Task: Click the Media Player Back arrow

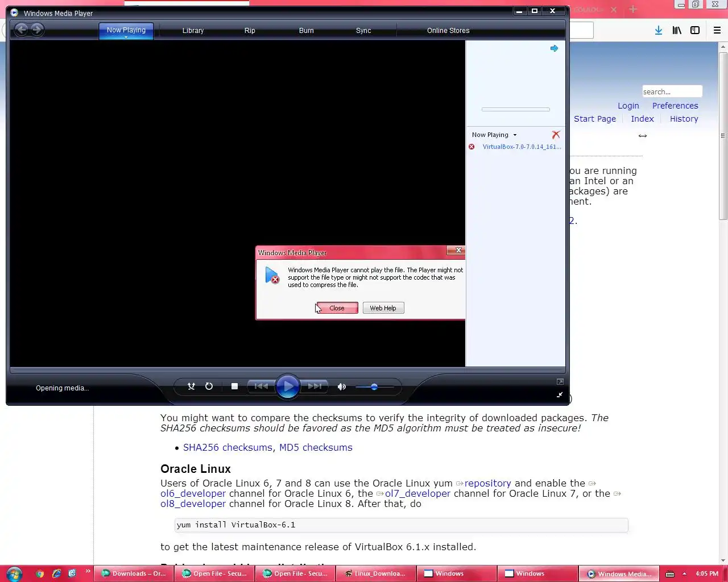Action: point(21,30)
